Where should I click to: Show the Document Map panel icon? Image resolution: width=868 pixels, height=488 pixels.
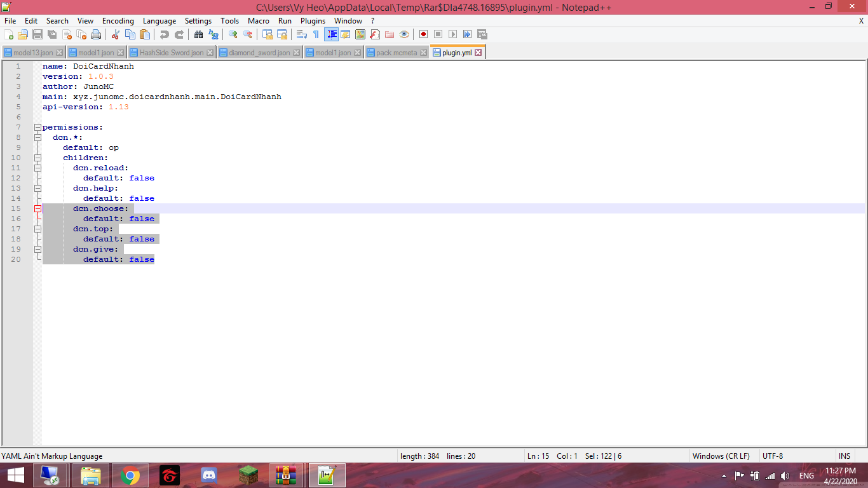(360, 34)
